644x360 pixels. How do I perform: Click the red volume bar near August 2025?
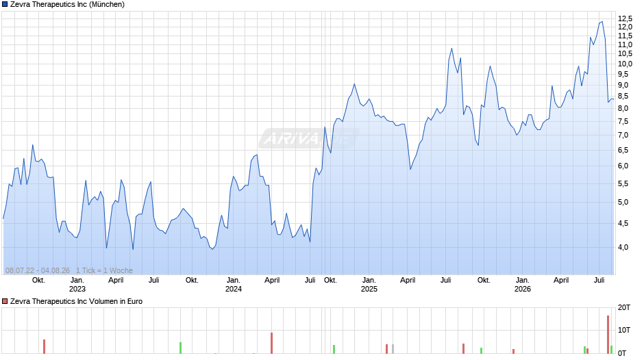463,349
